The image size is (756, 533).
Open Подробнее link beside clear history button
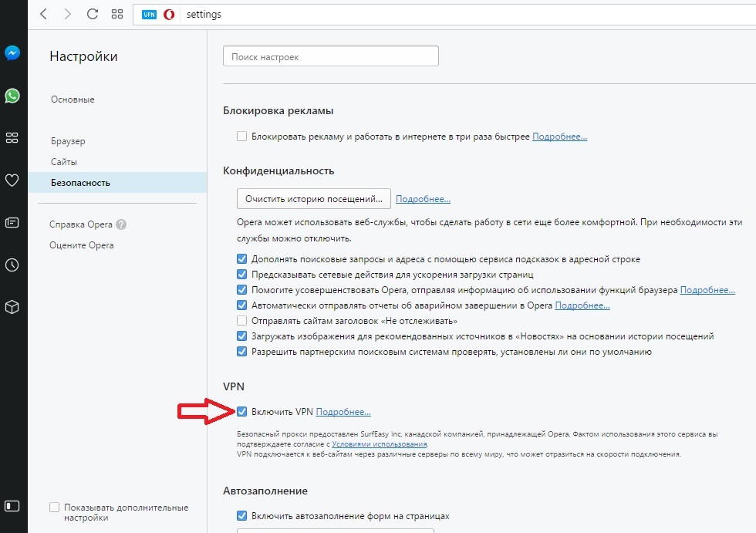pos(424,199)
